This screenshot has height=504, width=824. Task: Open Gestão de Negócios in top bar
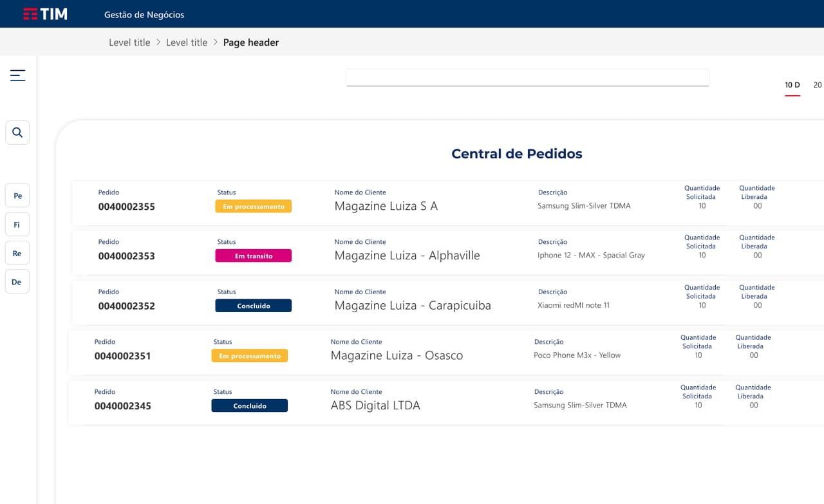(144, 14)
